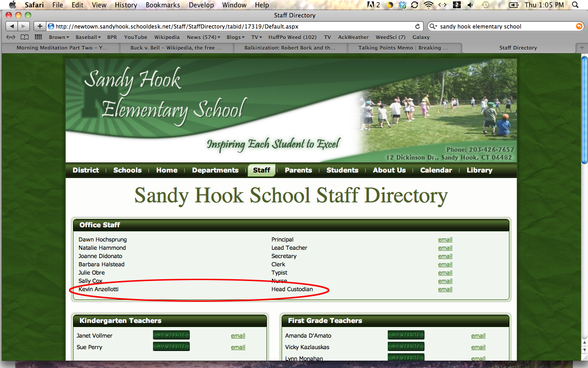Switch to Morning Meditation Part Two tab
Image resolution: width=588 pixels, height=368 pixels.
point(62,48)
